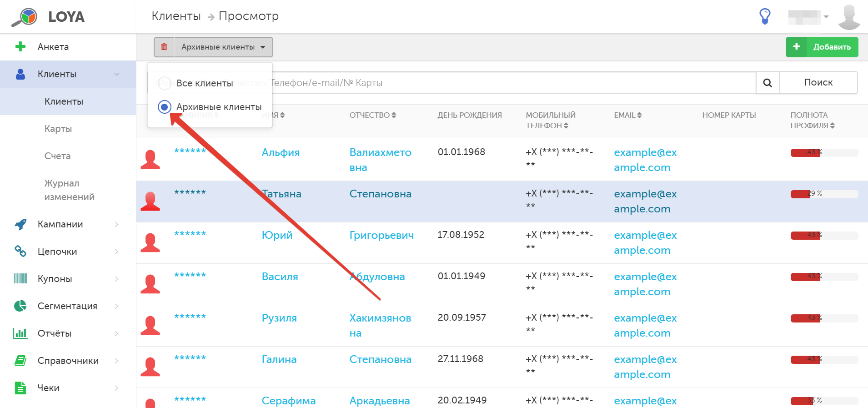The image size is (868, 408).
Task: Open the Анкета menu item
Action: coord(53,47)
